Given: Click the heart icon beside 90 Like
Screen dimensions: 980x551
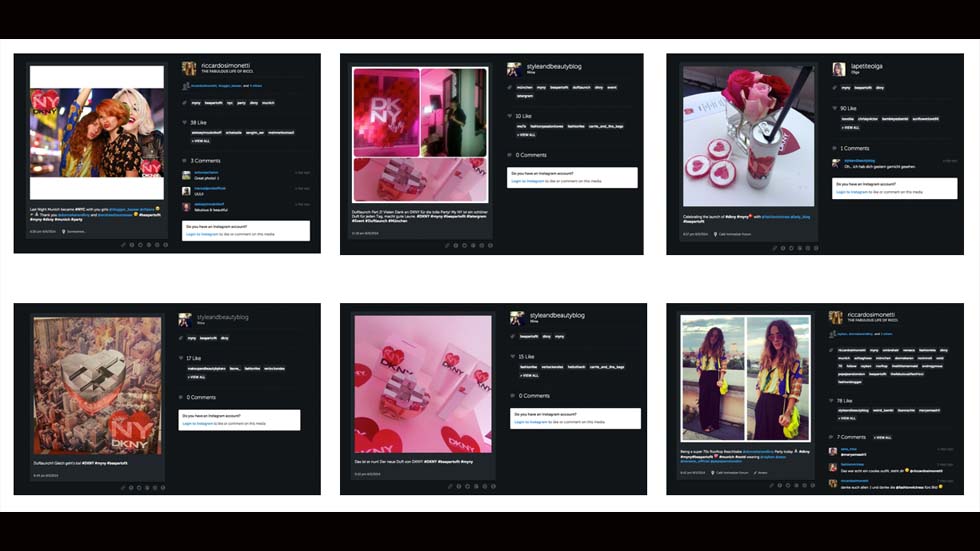Looking at the screenshot, I should pyautogui.click(x=834, y=108).
